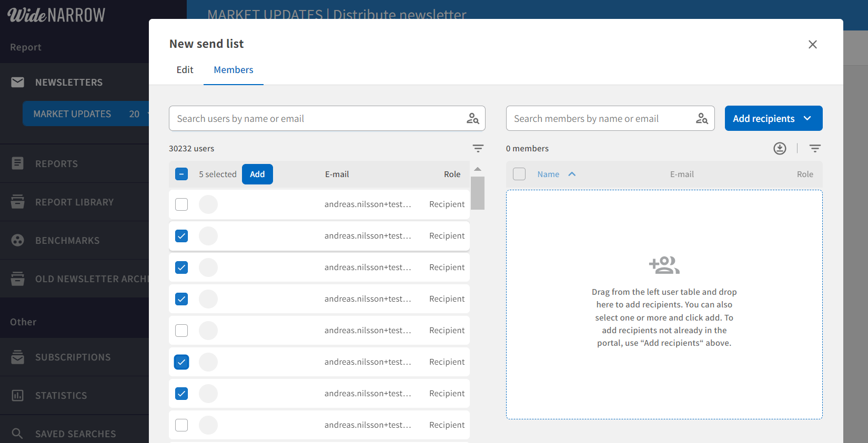Click the users list scrollbar thumb
The image size is (868, 443).
tap(478, 193)
